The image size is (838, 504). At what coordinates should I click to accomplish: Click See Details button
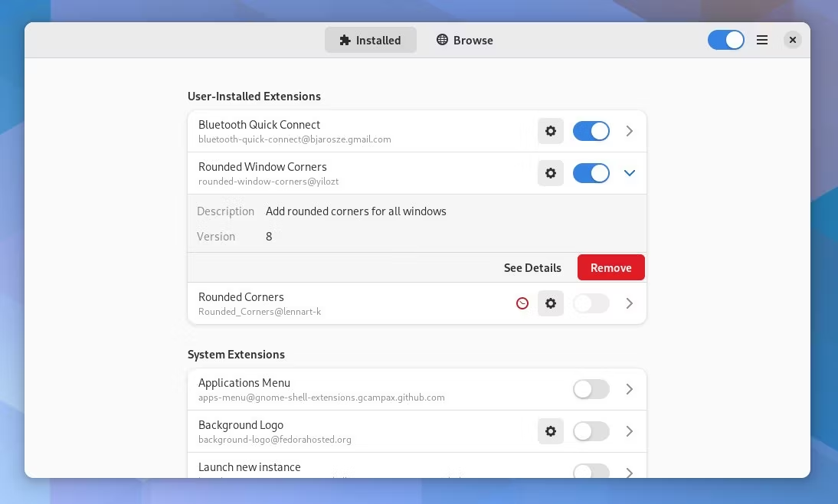(532, 268)
